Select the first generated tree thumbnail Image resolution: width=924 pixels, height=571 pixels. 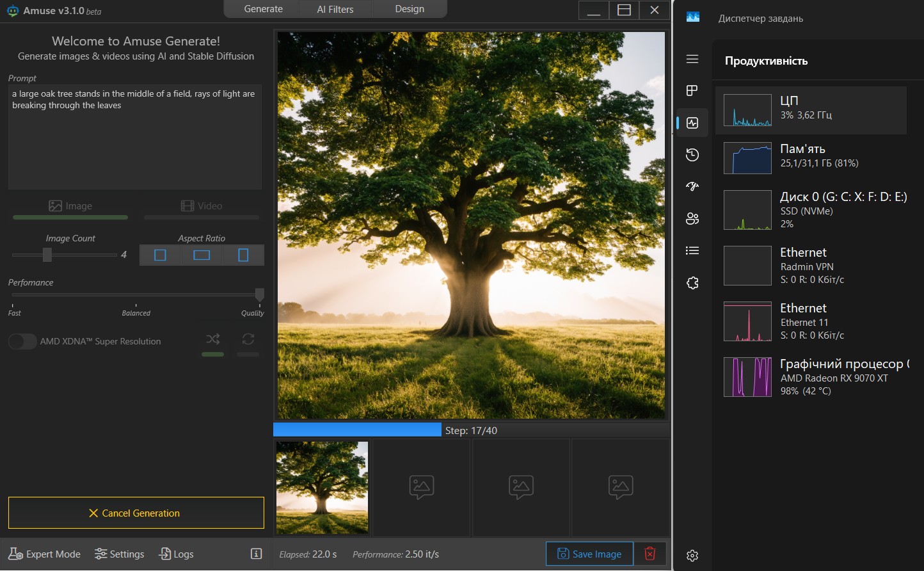(x=323, y=487)
